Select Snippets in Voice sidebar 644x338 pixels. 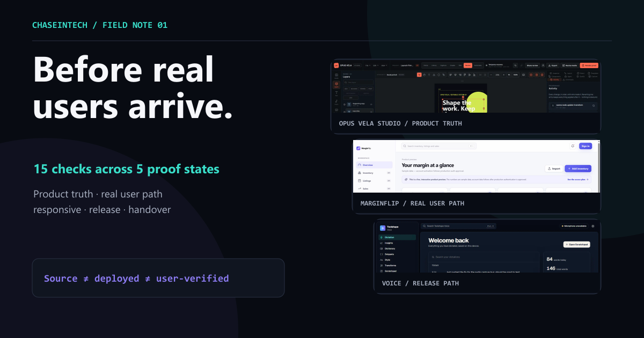coord(397,254)
